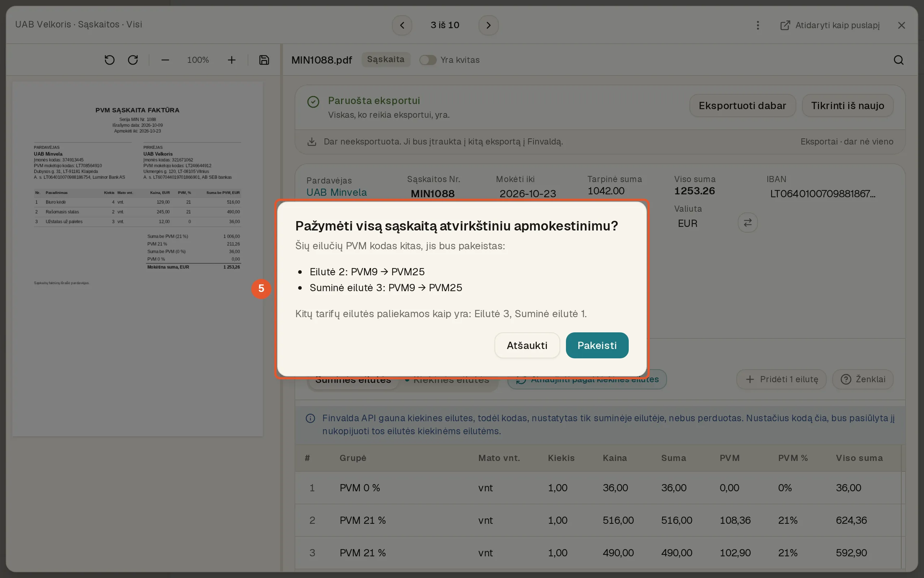The width and height of the screenshot is (924, 578).
Task: Click the 3 iš 10 page counter
Action: click(x=445, y=25)
